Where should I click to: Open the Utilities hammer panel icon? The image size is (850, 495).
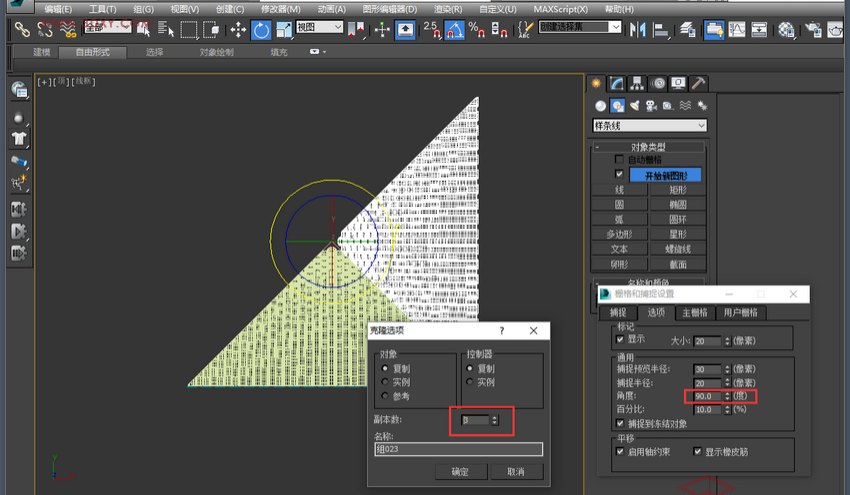[x=698, y=83]
